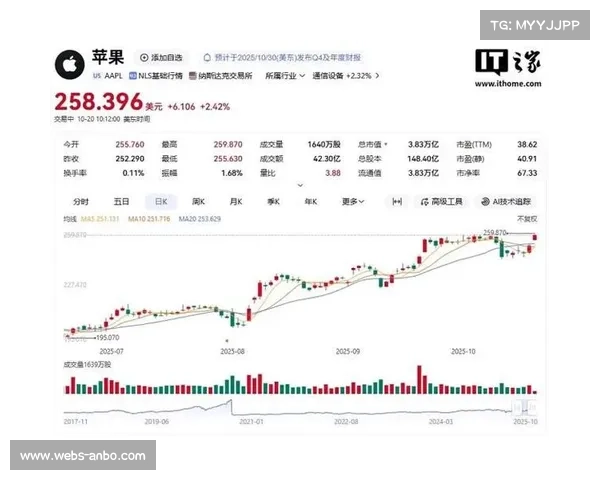This screenshot has height=480, width=600.
Task: Select the 周K chart tab
Action: click(x=199, y=201)
